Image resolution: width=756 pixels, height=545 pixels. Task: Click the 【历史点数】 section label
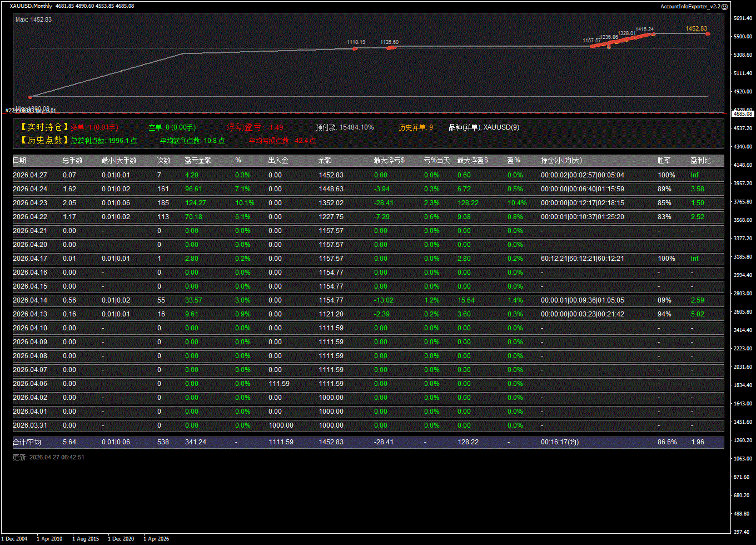(44, 141)
